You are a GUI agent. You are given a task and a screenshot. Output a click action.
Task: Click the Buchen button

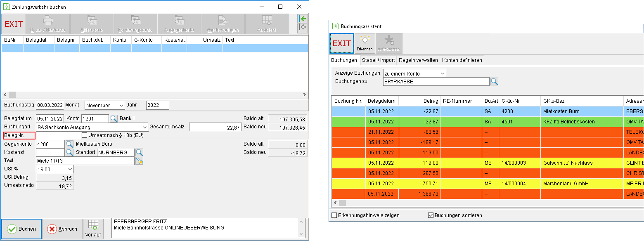[x=21, y=229]
